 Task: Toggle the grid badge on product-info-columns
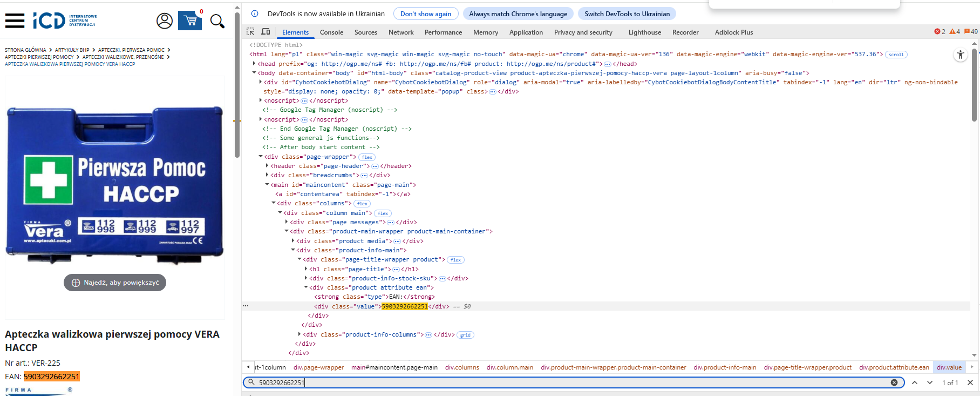465,335
